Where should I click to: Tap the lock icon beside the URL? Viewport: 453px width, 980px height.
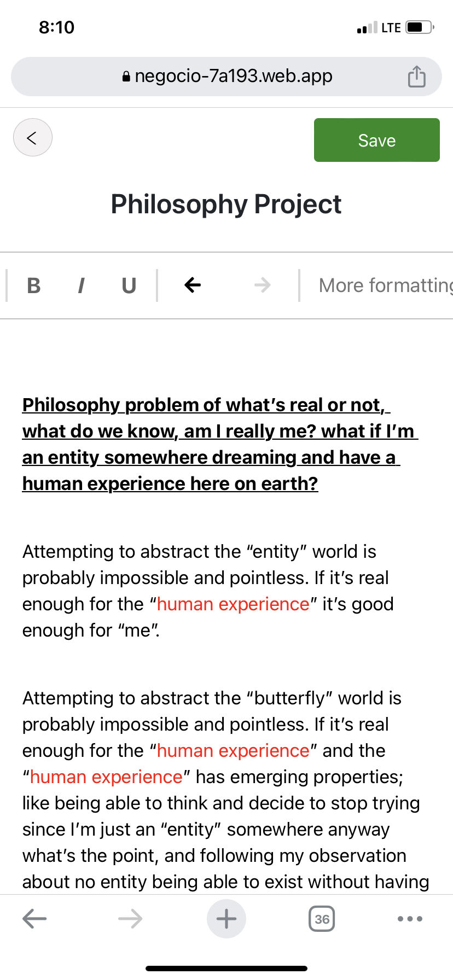[126, 77]
